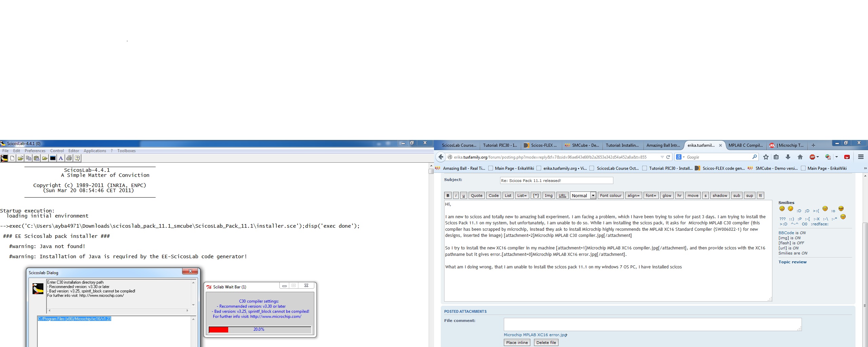Click the new file icon in ScicosLab toolbar
Screen dimensions: 868x347
coord(13,158)
